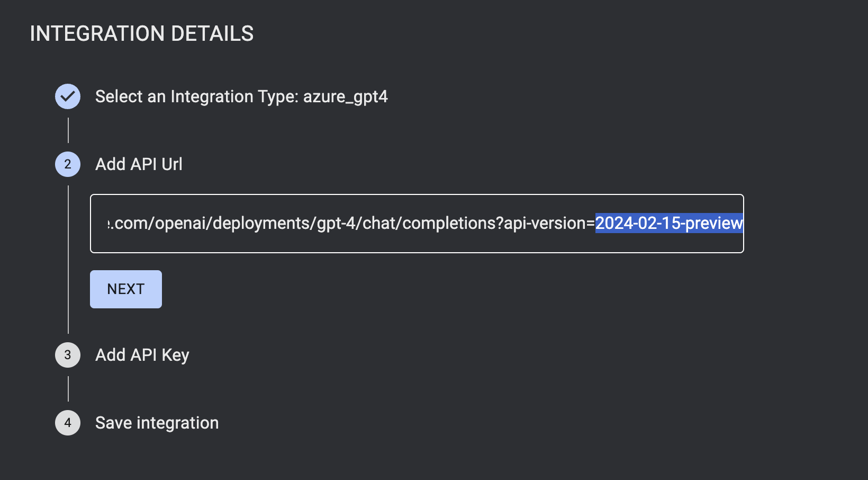Click the step 4 number circle
Viewport: 868px width, 480px height.
68,423
